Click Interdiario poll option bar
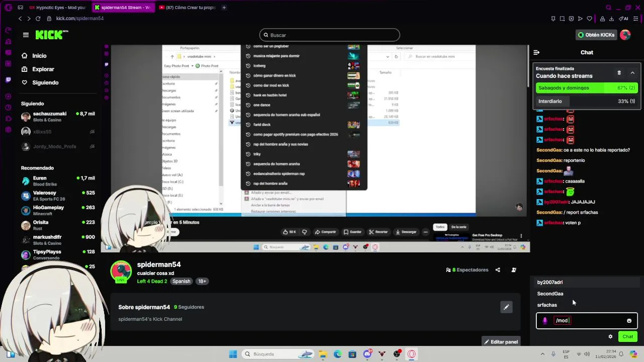This screenshot has height=362, width=644. pos(587,101)
